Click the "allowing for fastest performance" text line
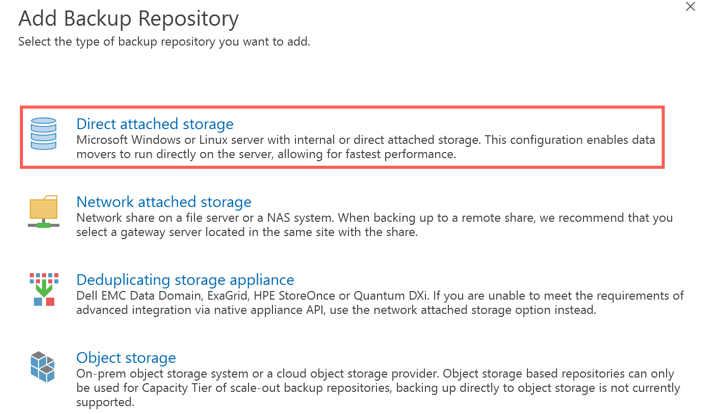This screenshot has width=702, height=414. pos(266,155)
